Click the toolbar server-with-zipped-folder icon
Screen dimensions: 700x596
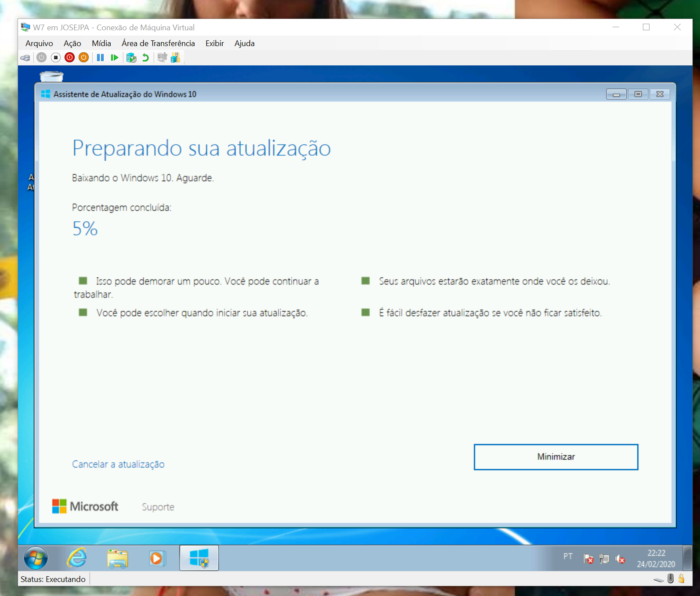coord(176,57)
